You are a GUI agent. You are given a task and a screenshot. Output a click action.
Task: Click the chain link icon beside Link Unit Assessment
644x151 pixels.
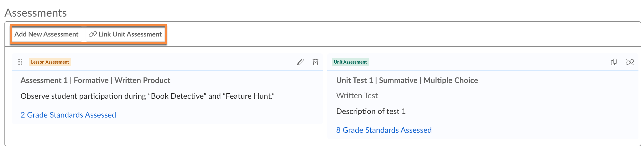pos(93,34)
